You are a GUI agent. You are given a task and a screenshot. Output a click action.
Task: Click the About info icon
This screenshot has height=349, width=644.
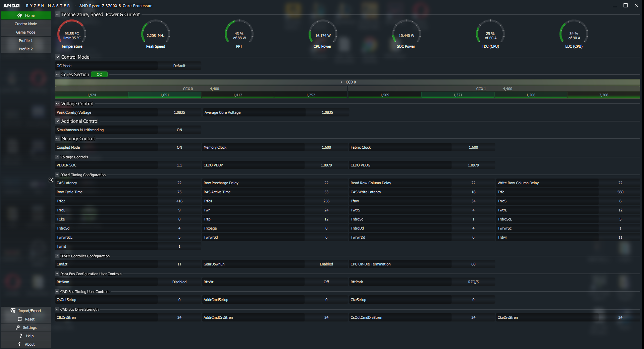[x=19, y=344]
